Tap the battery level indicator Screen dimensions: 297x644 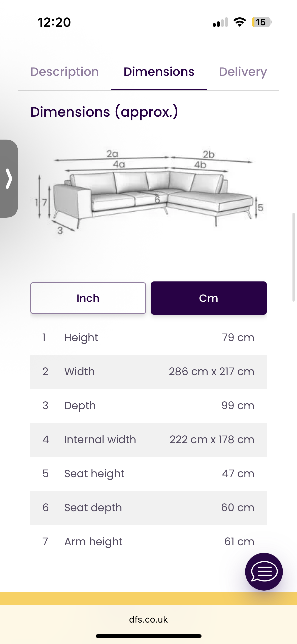pos(261,22)
